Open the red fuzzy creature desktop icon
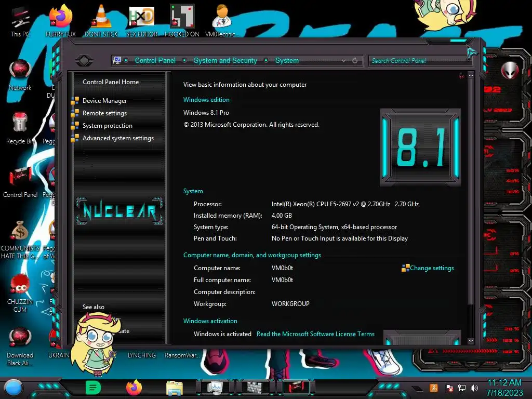This screenshot has width=532, height=399. (x=20, y=293)
